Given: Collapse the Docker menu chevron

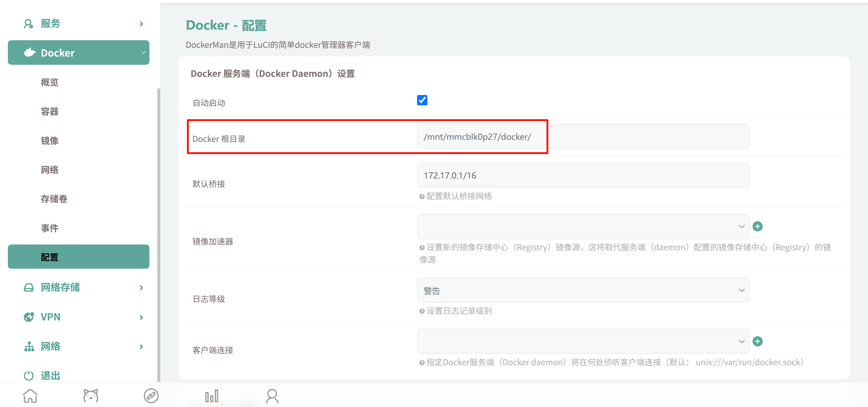Looking at the screenshot, I should 144,53.
